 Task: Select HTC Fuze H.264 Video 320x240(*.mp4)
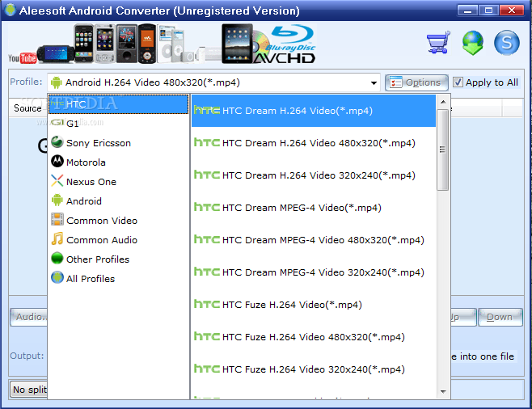314,369
